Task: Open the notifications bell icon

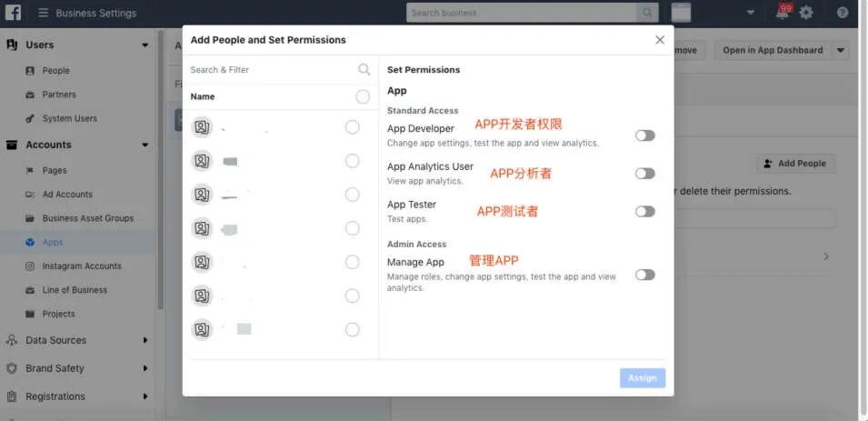Action: click(783, 13)
